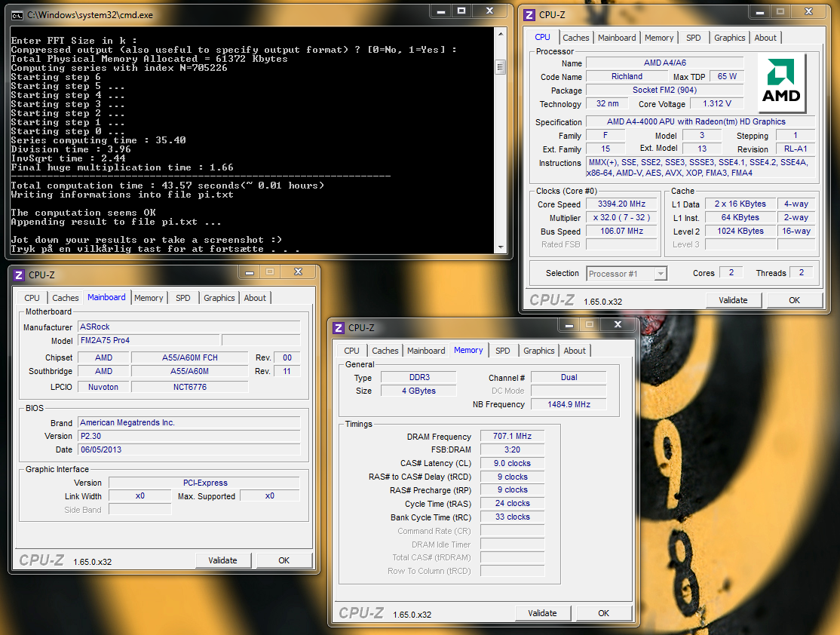Screen dimensions: 840x635
Task: Click the cmd window scrollbar thumb
Action: pos(501,67)
